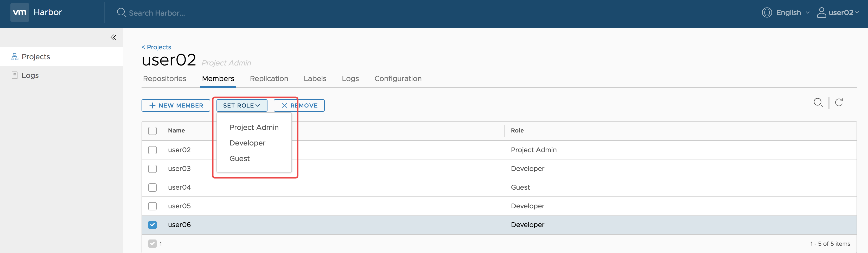Check the user04 row checkbox
Viewport: 868px width, 253px height.
tap(152, 187)
